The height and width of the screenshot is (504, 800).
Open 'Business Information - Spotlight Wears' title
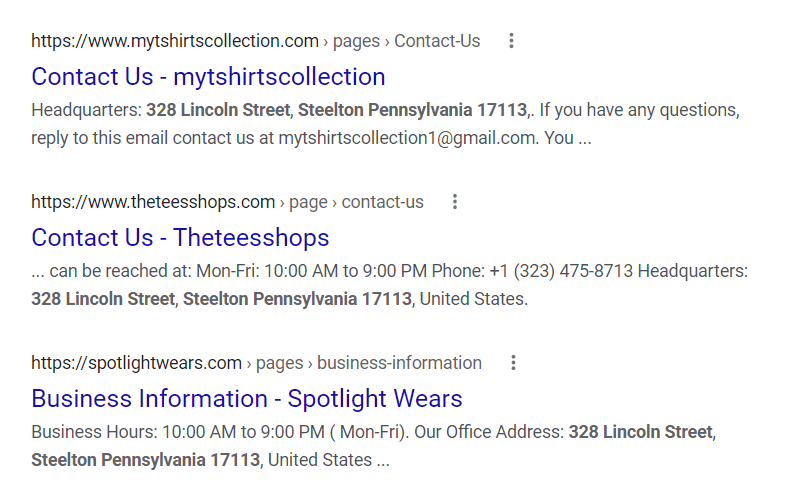(x=247, y=398)
